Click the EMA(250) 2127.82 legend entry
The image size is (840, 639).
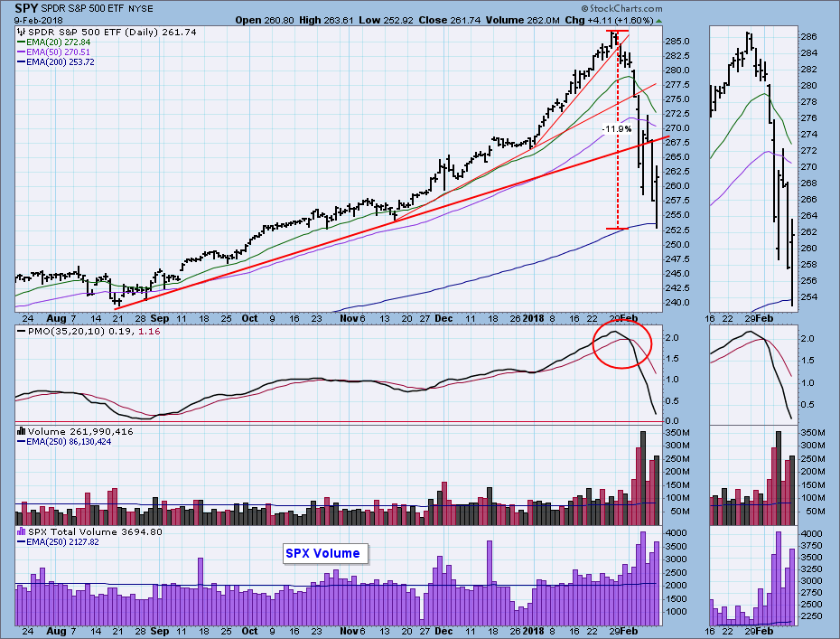pos(58,542)
